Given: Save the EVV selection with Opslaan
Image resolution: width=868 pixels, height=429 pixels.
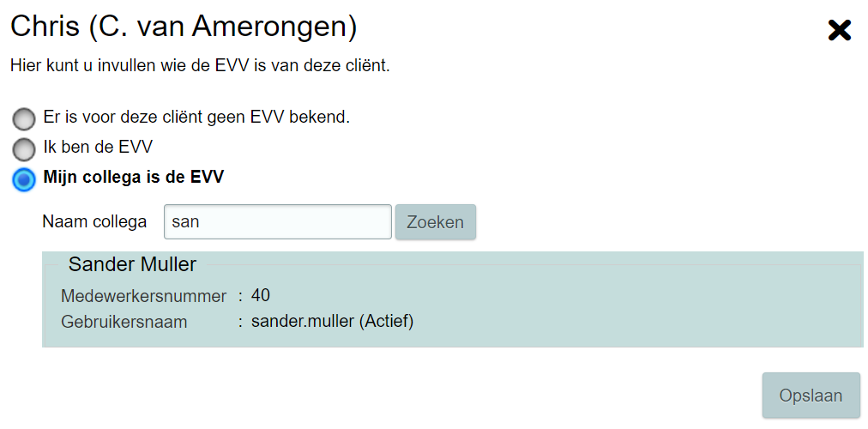Looking at the screenshot, I should pos(811,396).
